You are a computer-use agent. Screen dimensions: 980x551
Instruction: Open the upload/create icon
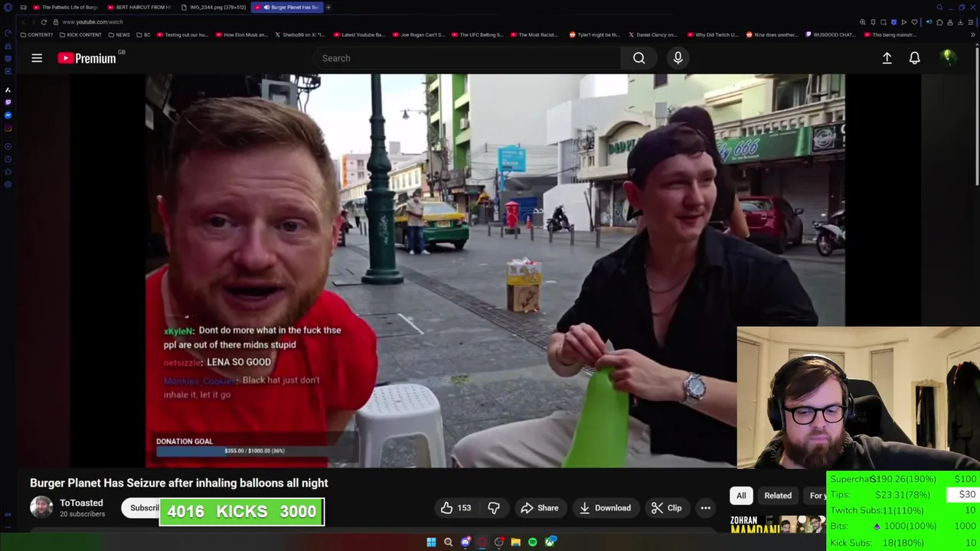[887, 58]
